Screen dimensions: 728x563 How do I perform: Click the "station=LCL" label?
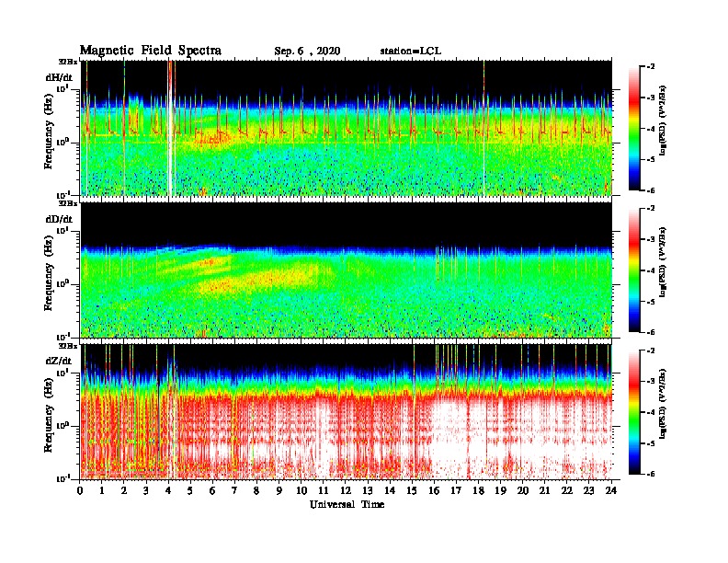[x=411, y=51]
